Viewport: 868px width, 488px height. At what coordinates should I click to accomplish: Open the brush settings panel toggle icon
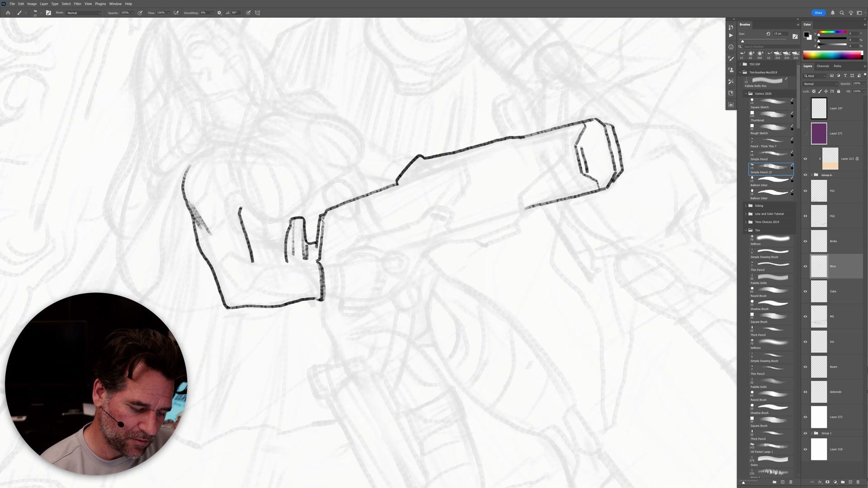click(x=48, y=13)
